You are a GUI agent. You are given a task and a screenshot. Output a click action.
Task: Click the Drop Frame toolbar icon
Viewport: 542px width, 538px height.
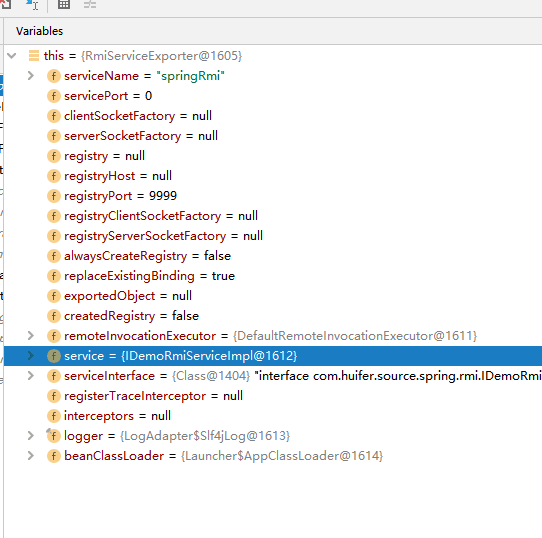click(5, 4)
